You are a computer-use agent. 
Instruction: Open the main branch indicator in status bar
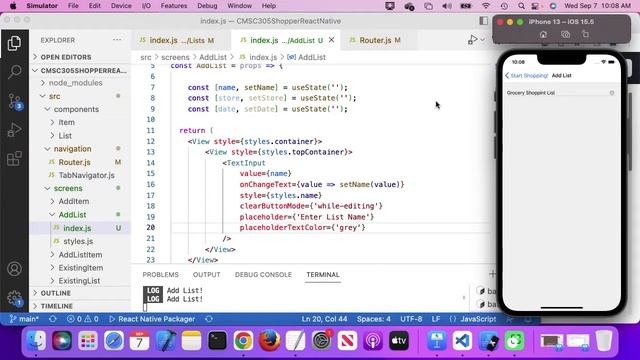[24, 319]
